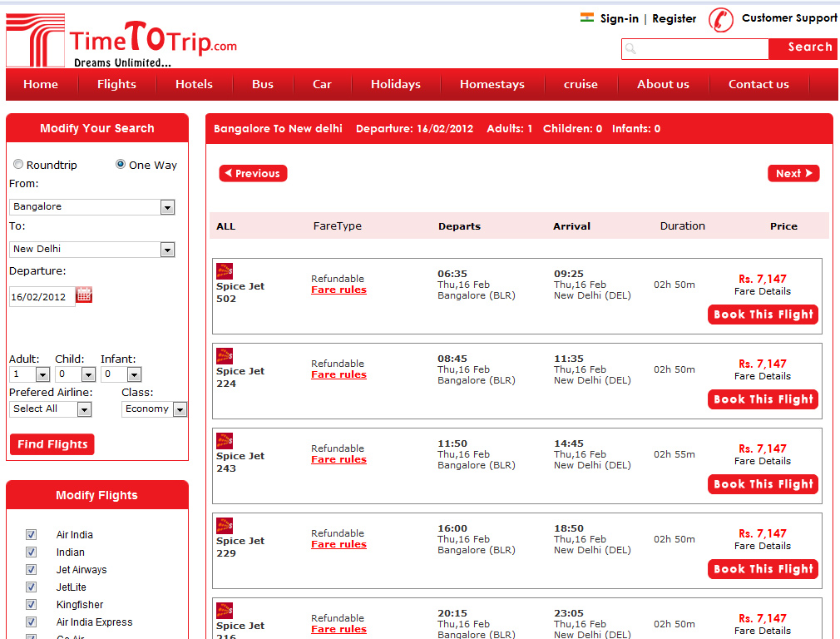The image size is (840, 639).
Task: Go to the Home menu
Action: tap(41, 84)
